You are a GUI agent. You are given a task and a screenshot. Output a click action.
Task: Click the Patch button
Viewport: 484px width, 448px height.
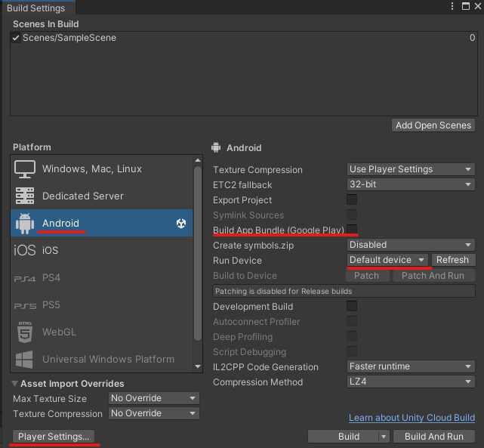tap(367, 276)
